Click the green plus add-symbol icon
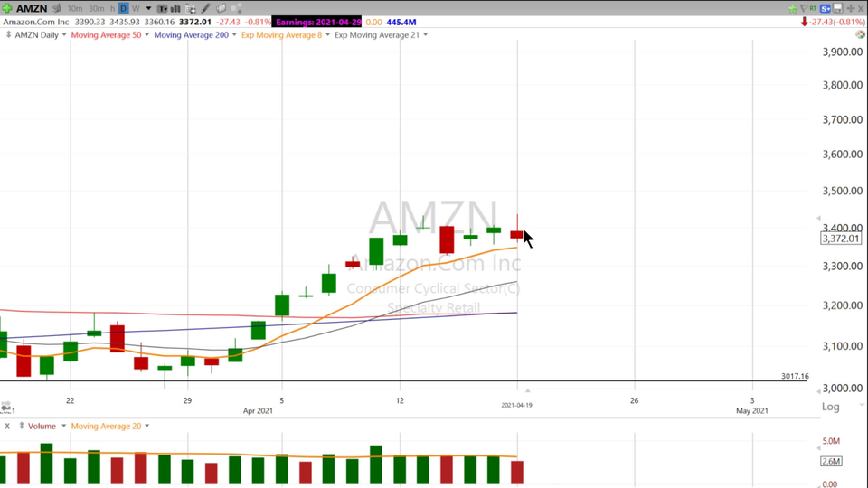Viewport: 868px width, 488px height. (7, 8)
